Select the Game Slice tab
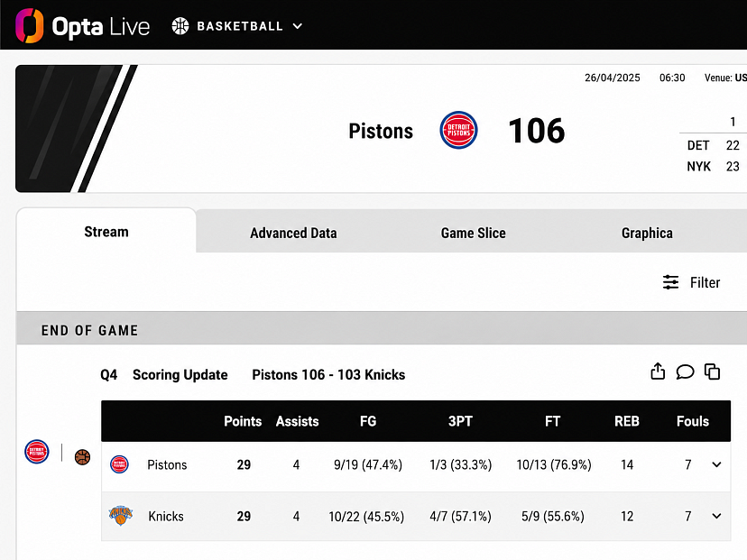The width and height of the screenshot is (747, 560). 473,233
